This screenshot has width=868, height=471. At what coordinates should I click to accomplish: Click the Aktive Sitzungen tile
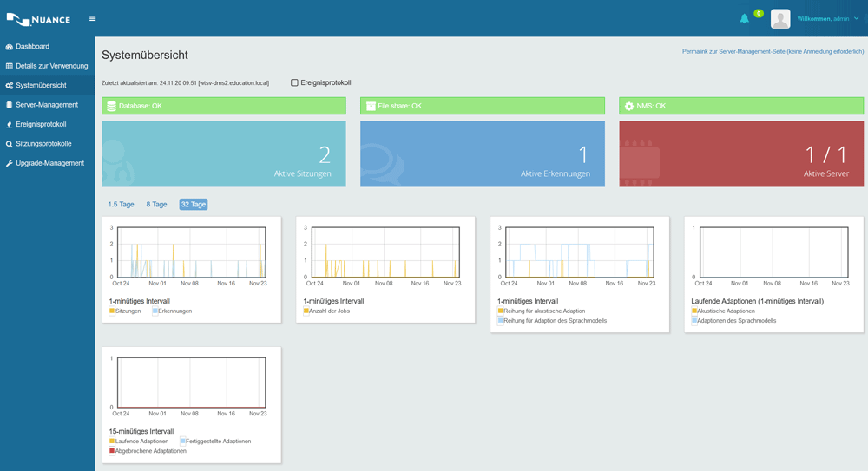click(224, 154)
